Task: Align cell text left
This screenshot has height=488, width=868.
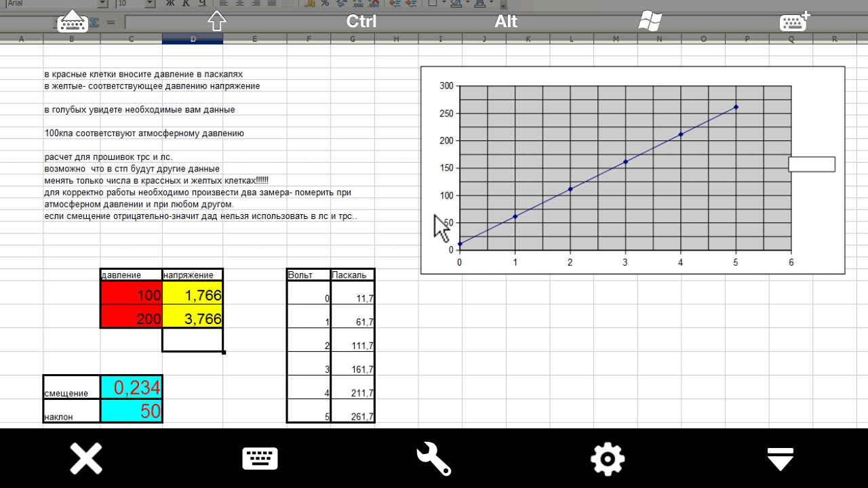Action: pyautogui.click(x=223, y=3)
